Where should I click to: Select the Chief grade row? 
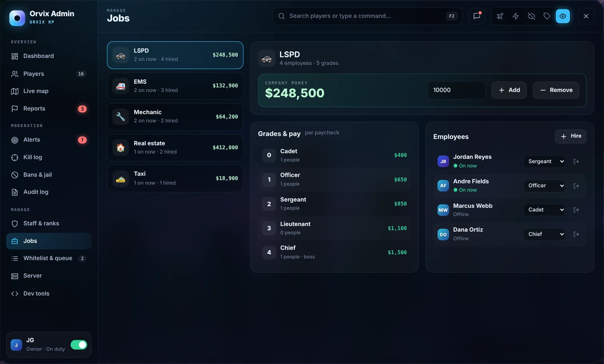(x=334, y=252)
